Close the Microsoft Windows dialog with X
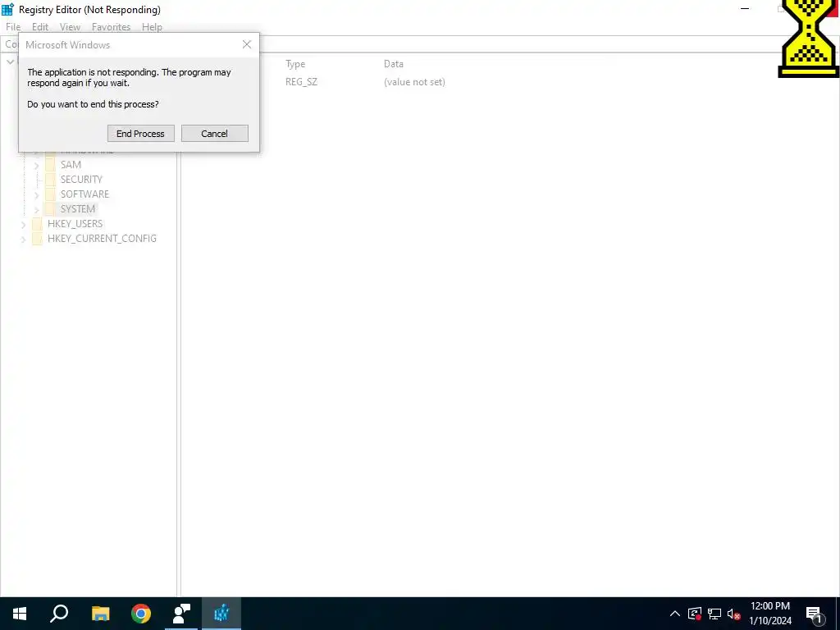Image resolution: width=840 pixels, height=630 pixels. (x=246, y=44)
